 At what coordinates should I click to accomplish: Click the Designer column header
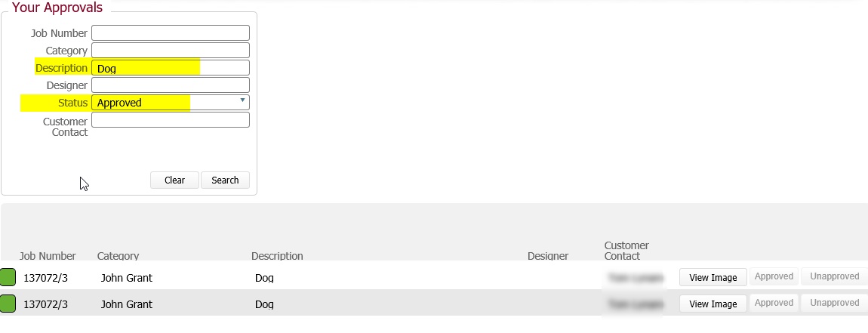[548, 256]
